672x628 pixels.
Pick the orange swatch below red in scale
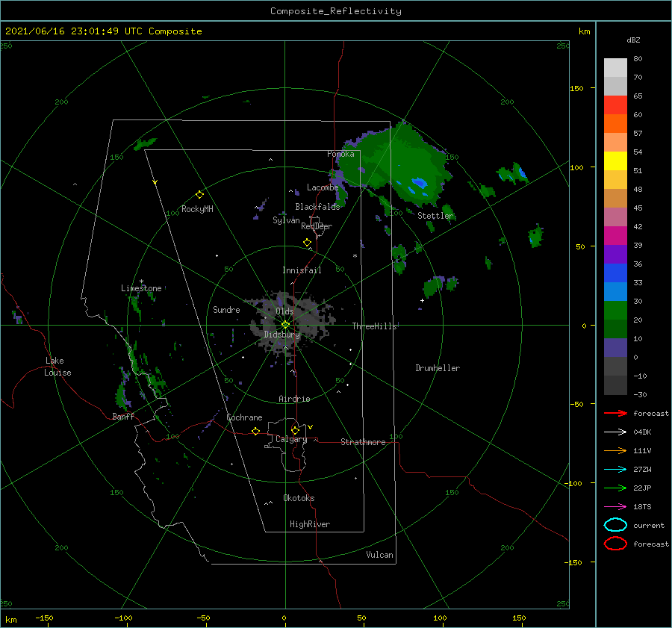point(615,123)
